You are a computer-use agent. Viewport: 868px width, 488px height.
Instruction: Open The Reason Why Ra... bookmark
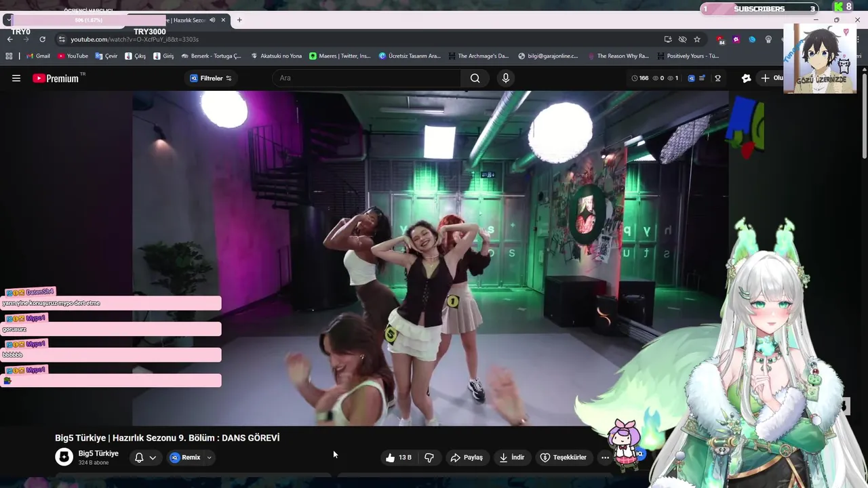coord(618,56)
